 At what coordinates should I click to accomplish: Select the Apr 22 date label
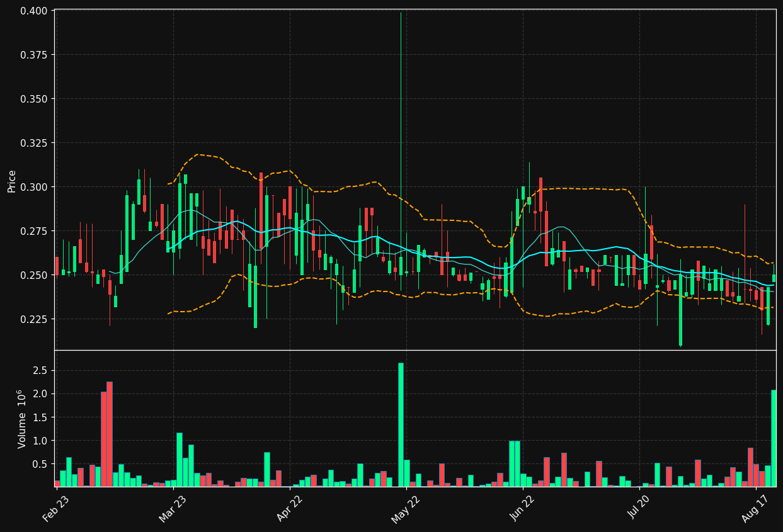290,509
